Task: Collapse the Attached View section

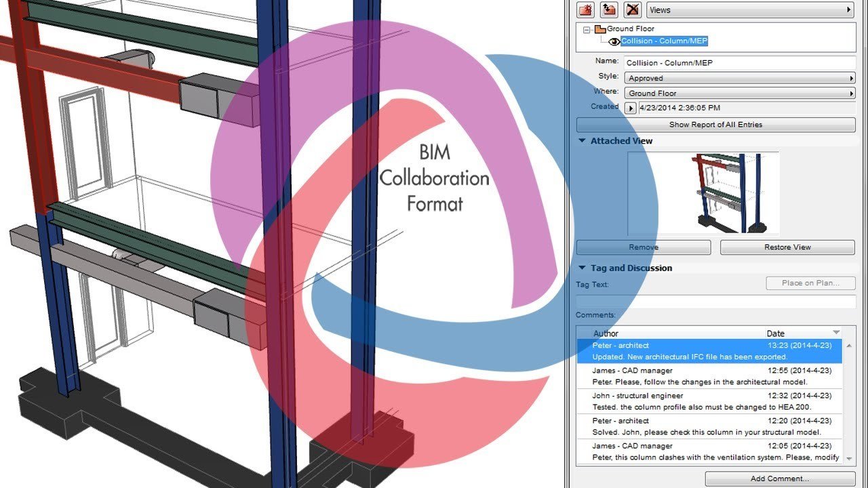Action: (x=582, y=141)
